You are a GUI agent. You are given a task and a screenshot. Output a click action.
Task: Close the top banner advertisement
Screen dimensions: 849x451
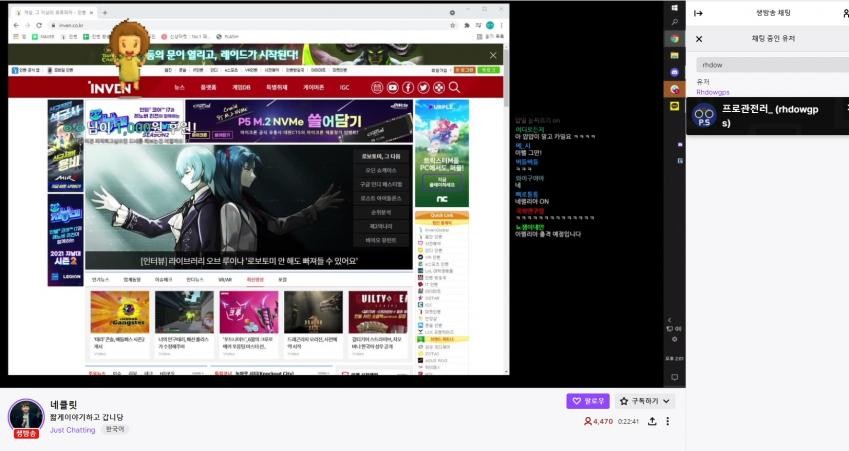493,55
